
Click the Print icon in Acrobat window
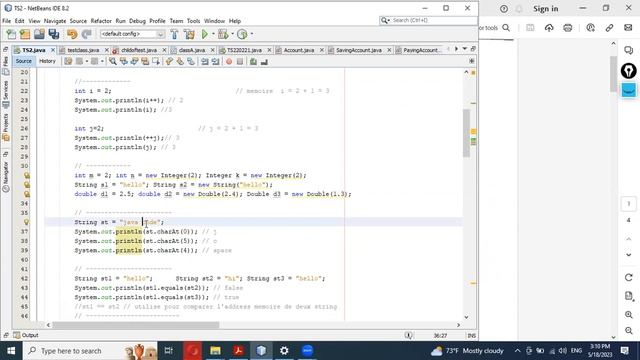(568, 28)
